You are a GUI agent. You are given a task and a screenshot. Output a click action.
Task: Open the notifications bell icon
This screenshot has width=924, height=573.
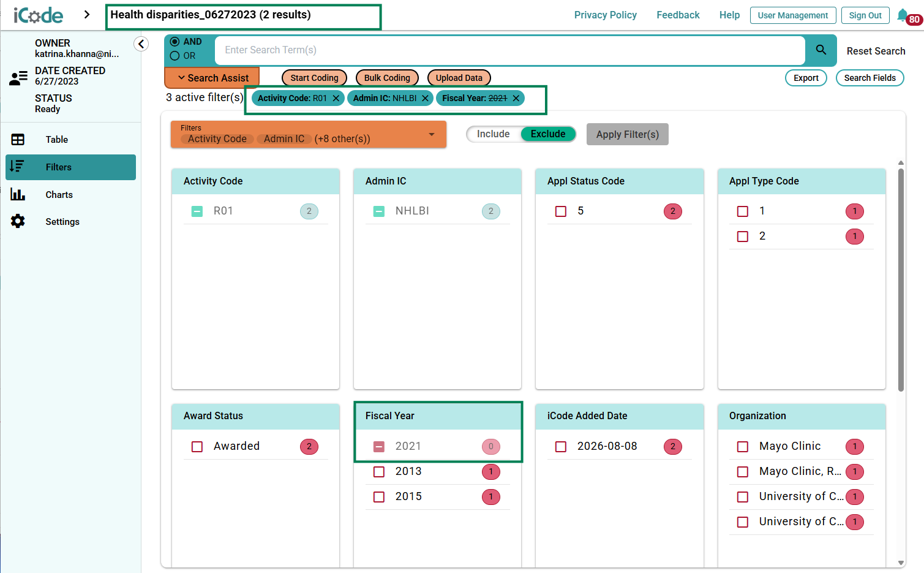coord(903,15)
